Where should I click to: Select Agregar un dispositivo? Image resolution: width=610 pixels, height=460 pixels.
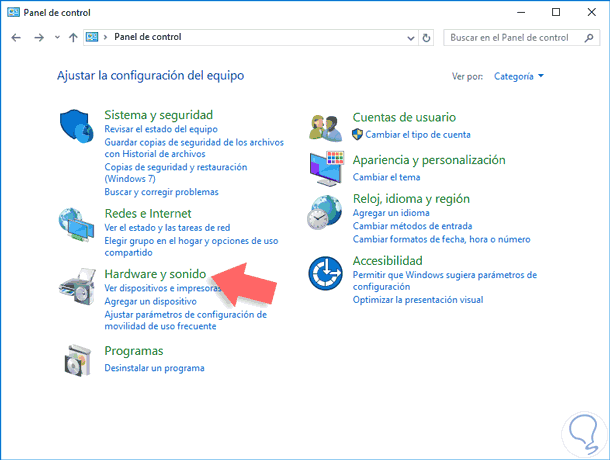tap(150, 302)
